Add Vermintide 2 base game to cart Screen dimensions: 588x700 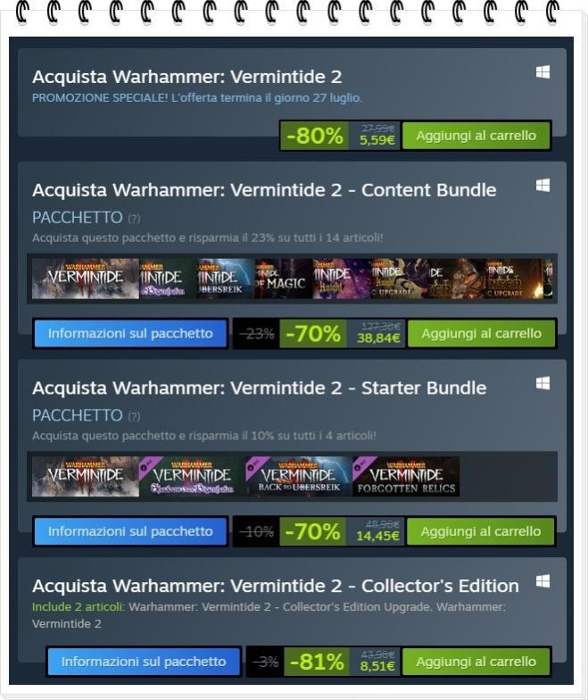[476, 136]
